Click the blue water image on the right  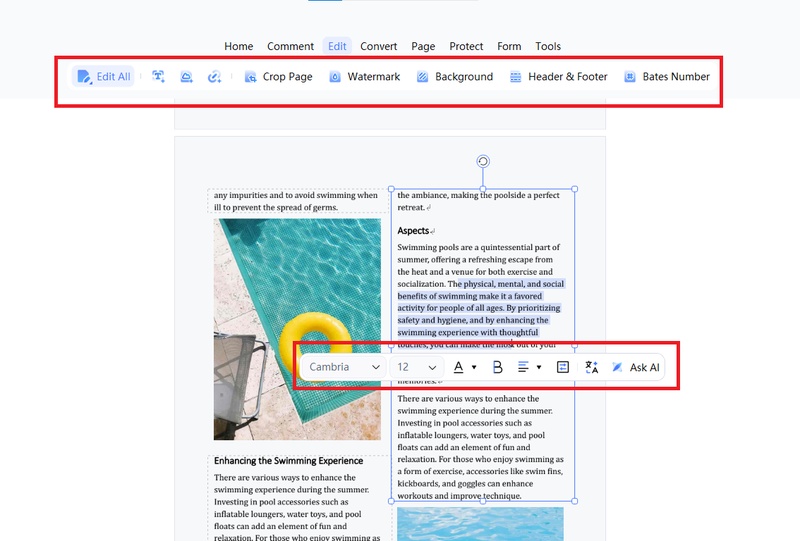pos(480,524)
